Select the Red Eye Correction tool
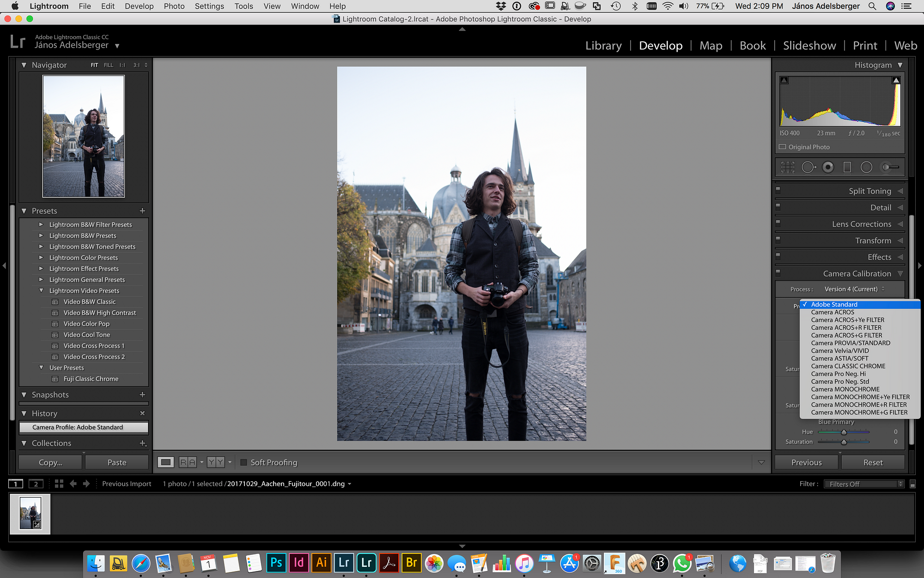Image resolution: width=924 pixels, height=578 pixels. point(828,167)
